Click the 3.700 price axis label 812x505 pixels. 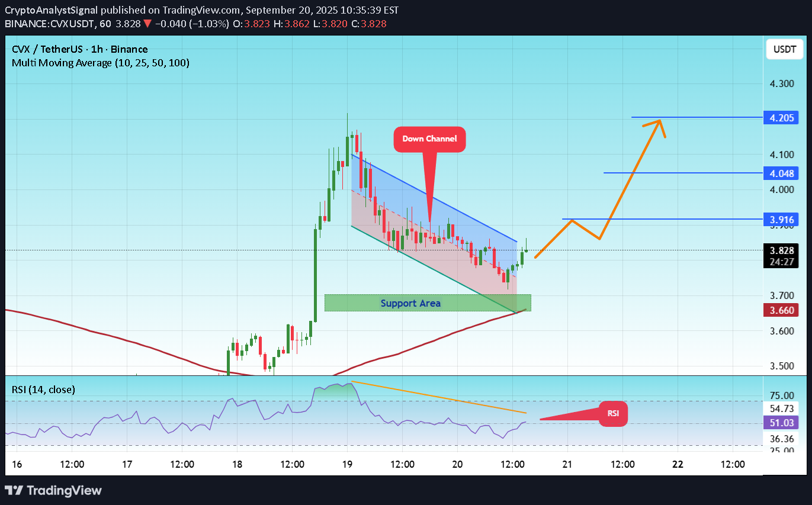tap(781, 295)
